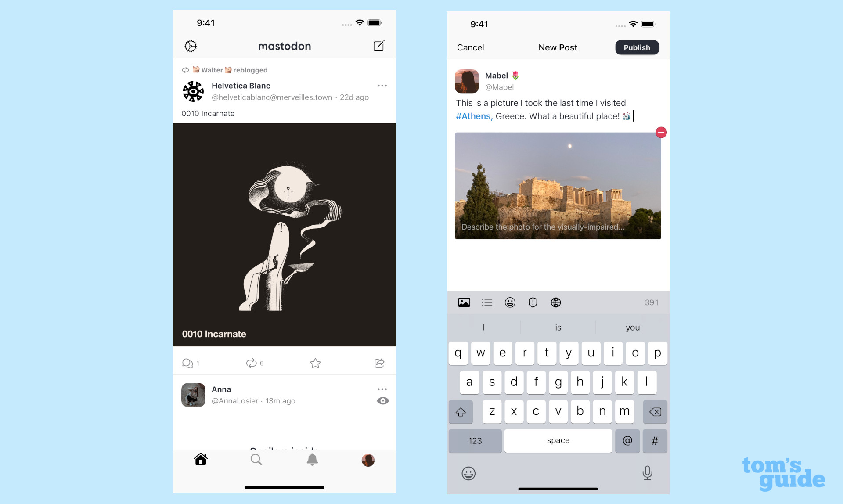Toggle the eye/visibility icon on Anna's post
The height and width of the screenshot is (504, 843).
click(383, 401)
